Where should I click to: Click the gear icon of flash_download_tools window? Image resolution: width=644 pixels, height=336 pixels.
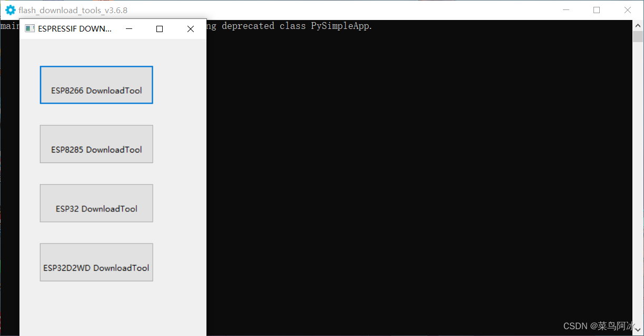10,10
